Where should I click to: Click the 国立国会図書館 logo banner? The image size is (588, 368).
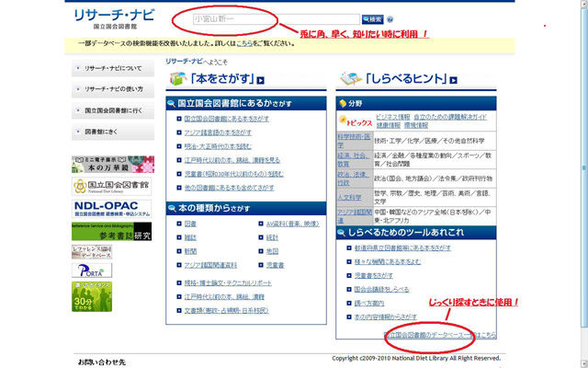click(112, 186)
